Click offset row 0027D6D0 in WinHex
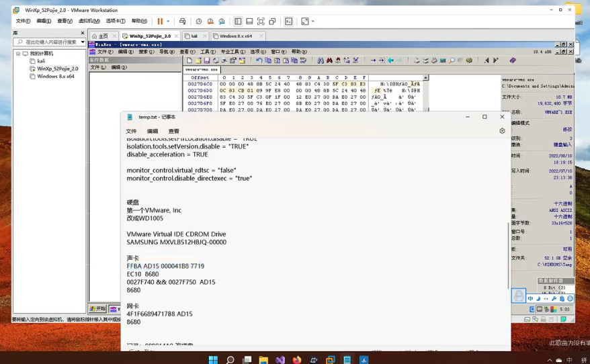 tap(200, 91)
